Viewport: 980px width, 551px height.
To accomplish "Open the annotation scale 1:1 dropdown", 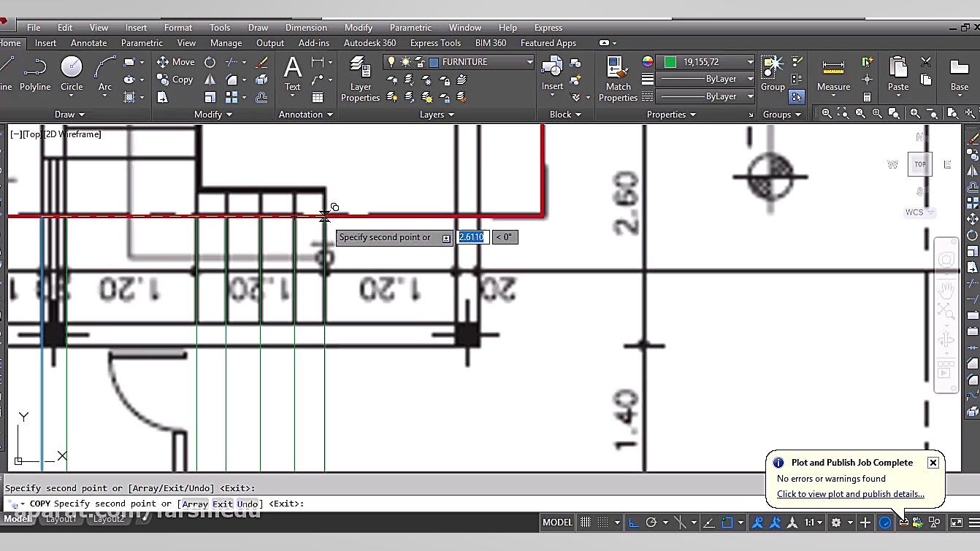I will (814, 523).
